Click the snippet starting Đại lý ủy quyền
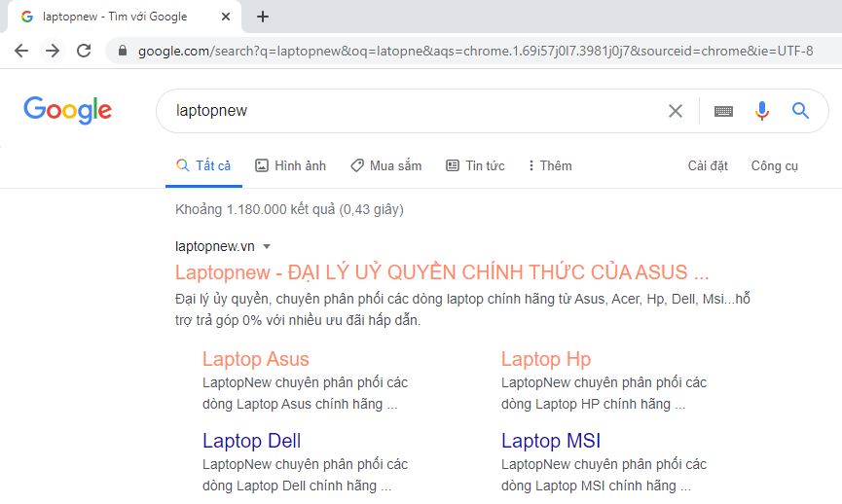The height and width of the screenshot is (504, 842). point(462,309)
